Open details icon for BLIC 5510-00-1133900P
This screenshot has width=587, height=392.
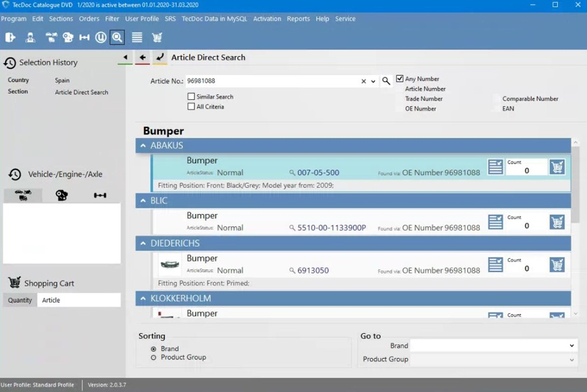click(496, 222)
